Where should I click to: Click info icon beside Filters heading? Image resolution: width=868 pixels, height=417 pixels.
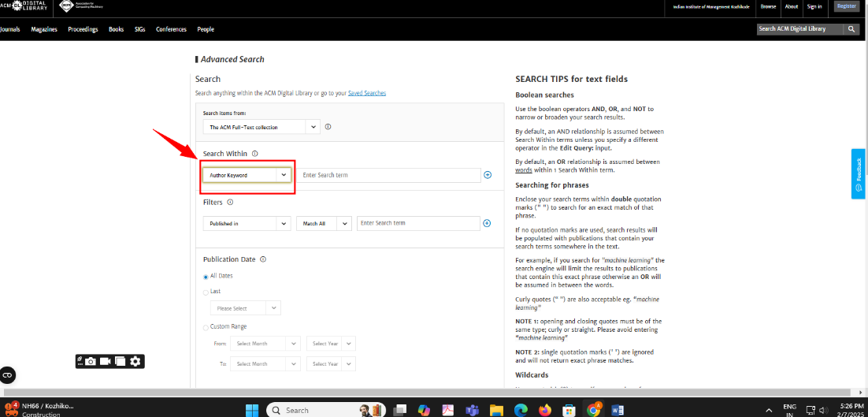tap(230, 202)
